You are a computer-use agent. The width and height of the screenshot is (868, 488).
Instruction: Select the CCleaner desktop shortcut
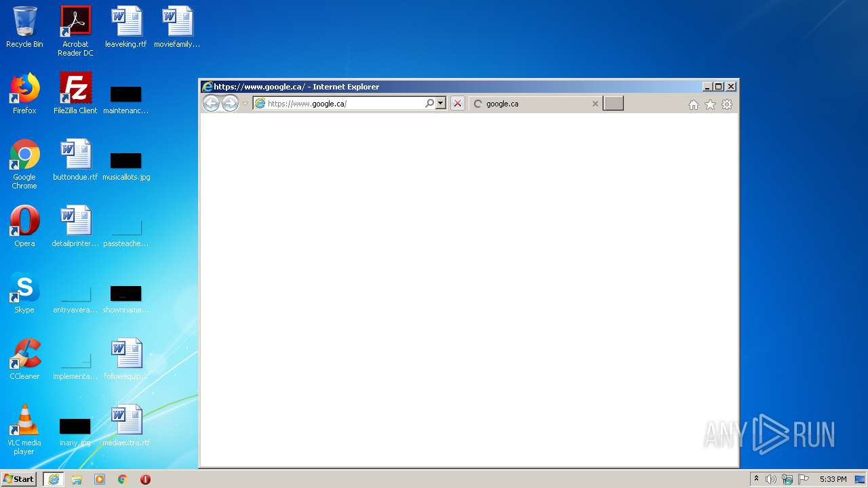(24, 360)
